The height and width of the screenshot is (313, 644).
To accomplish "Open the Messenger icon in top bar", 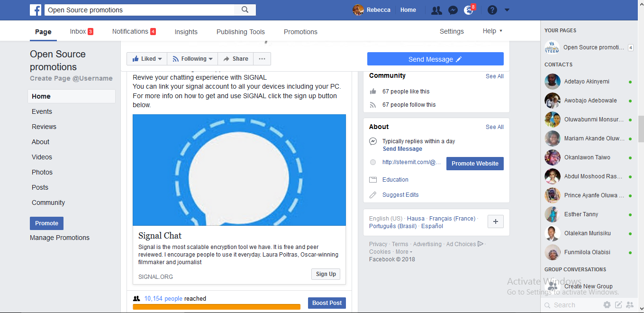I will pyautogui.click(x=453, y=10).
